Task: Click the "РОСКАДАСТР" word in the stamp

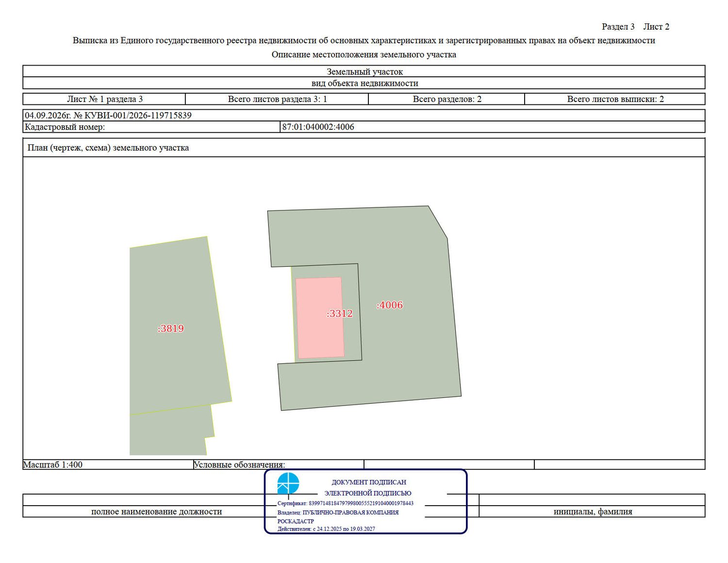Action: pos(296,521)
